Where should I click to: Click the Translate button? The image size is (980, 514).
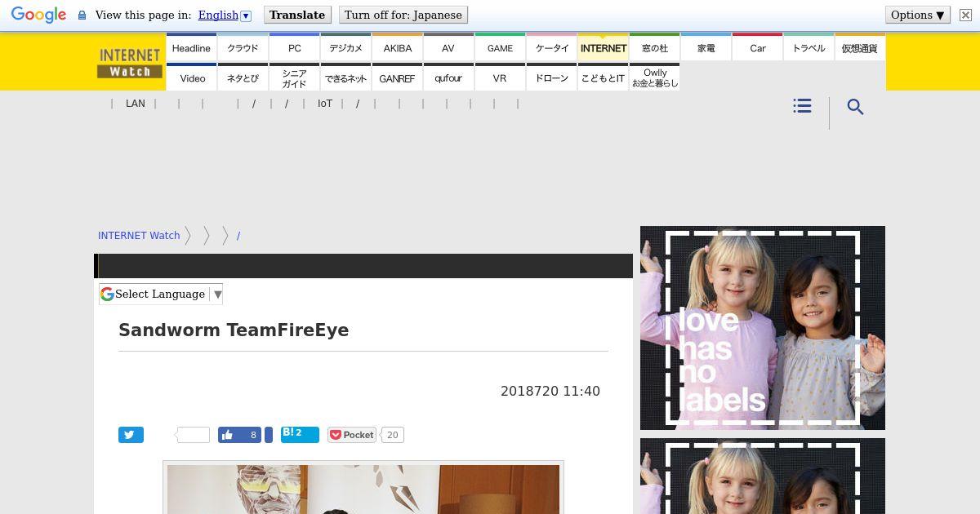click(297, 15)
